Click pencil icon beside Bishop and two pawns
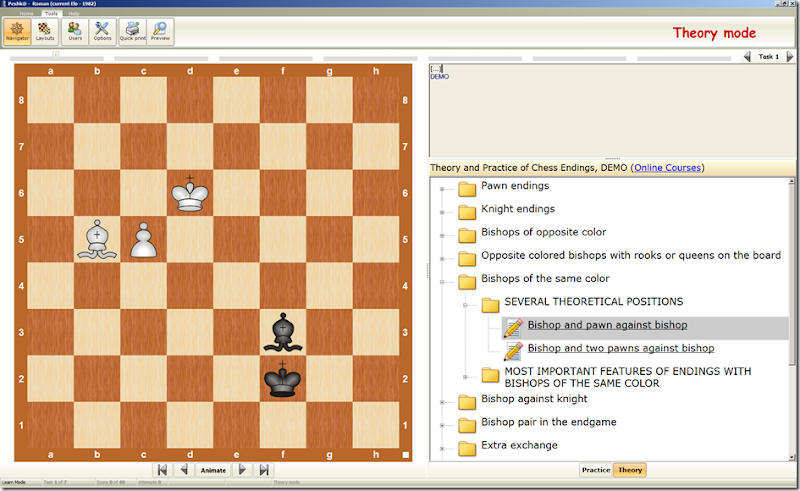 point(513,351)
